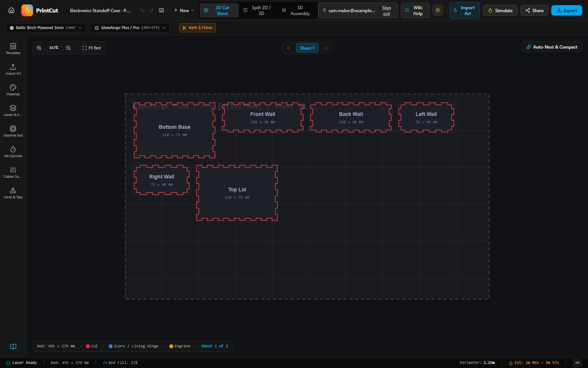Open the Materials panel
588x368 pixels.
[x=13, y=90]
